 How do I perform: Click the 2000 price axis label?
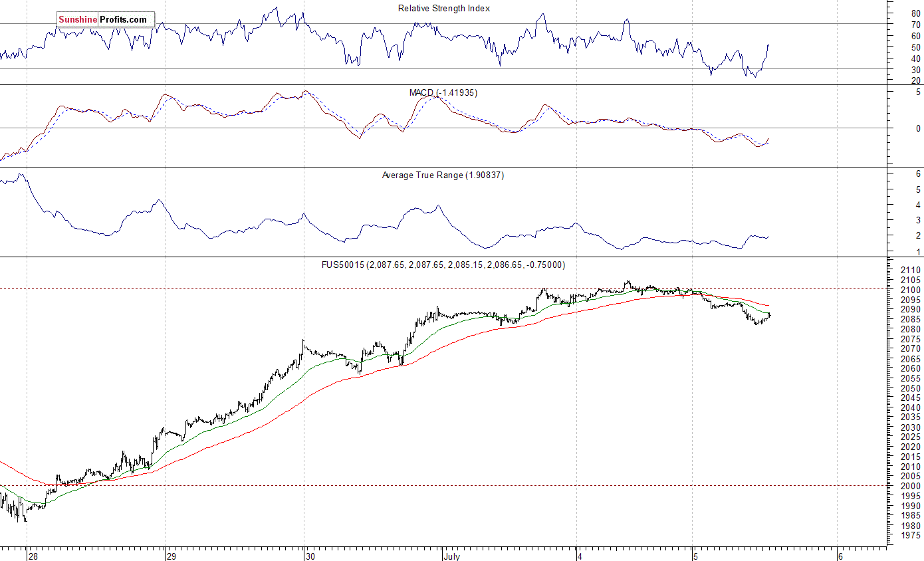point(911,486)
